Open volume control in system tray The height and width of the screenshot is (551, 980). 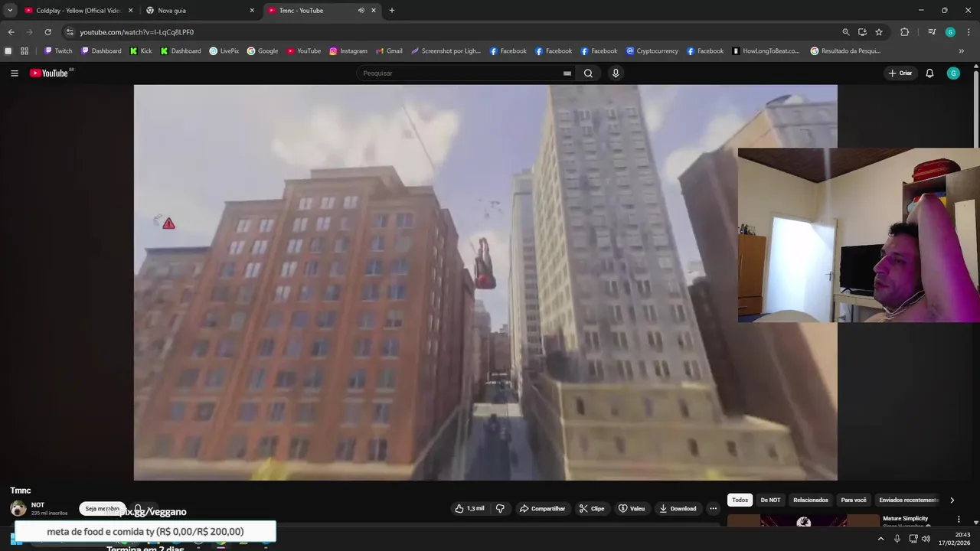(x=926, y=539)
